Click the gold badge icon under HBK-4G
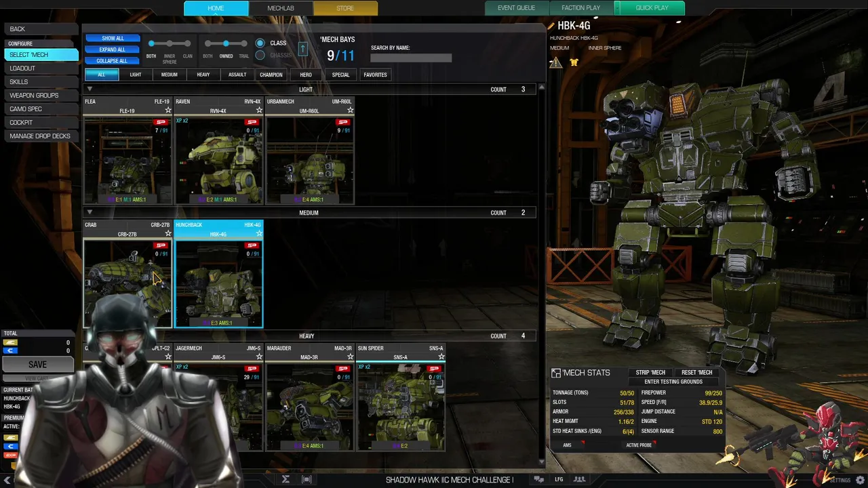868x488 pixels. (574, 62)
